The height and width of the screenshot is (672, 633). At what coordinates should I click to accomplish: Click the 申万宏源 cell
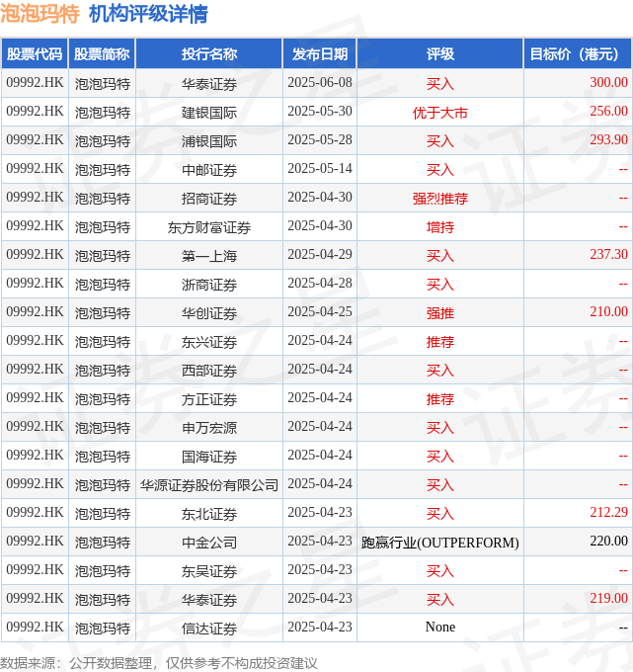click(209, 427)
